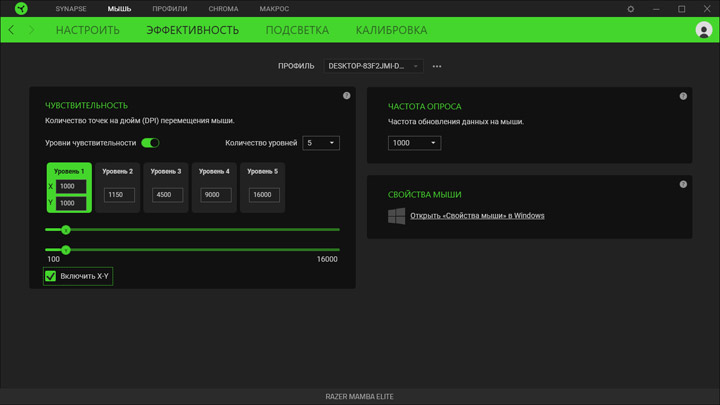Click the slider minimum label 100

(x=53, y=259)
